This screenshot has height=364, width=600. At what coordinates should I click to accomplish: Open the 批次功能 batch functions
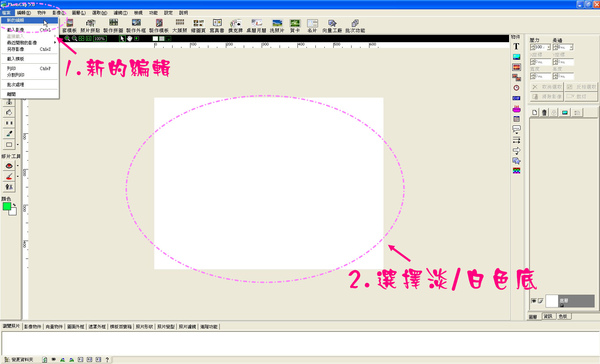(355, 26)
